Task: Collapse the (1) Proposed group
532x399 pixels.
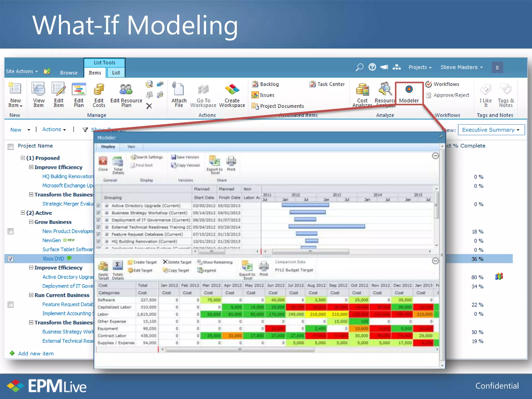Action: [x=23, y=158]
